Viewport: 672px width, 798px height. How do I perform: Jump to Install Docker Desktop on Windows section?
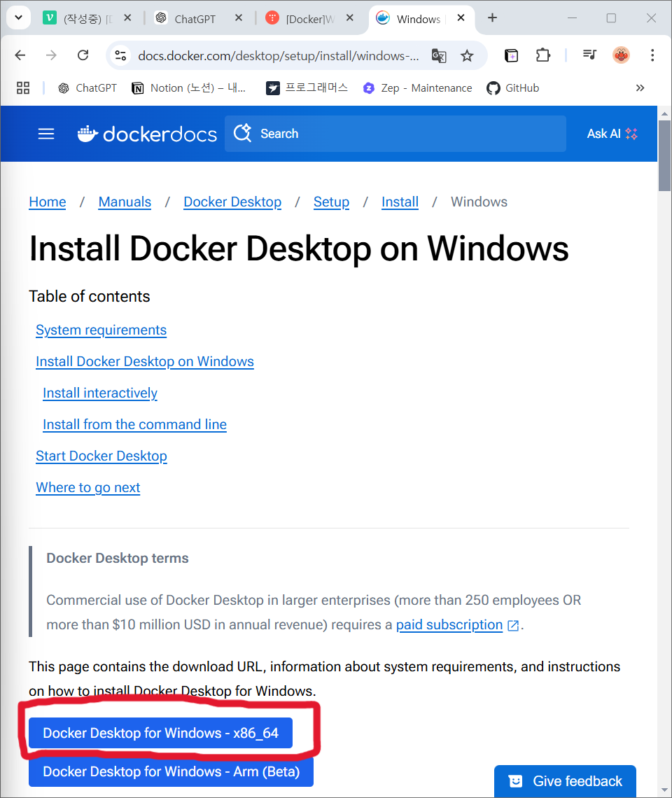click(x=145, y=361)
